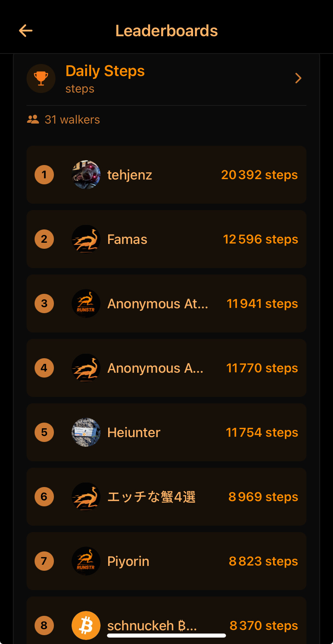The height and width of the screenshot is (644, 333).
Task: Click the rank 8 badge
Action: point(44,625)
